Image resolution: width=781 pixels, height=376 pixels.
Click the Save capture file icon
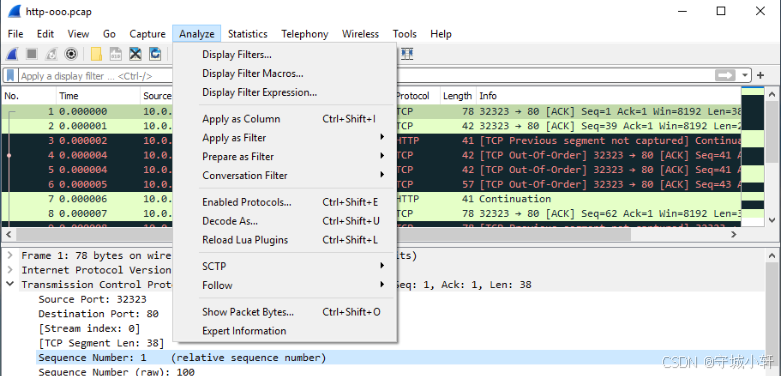pyautogui.click(x=116, y=54)
